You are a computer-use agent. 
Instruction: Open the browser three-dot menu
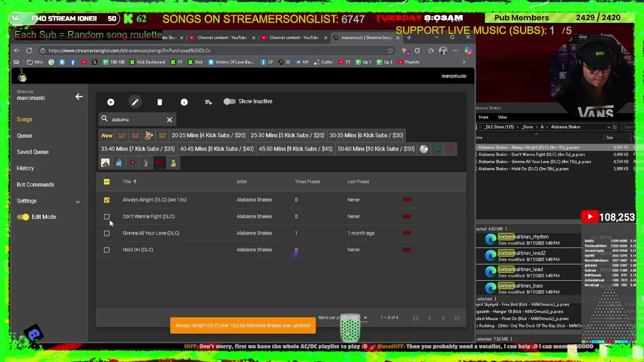tap(455, 50)
